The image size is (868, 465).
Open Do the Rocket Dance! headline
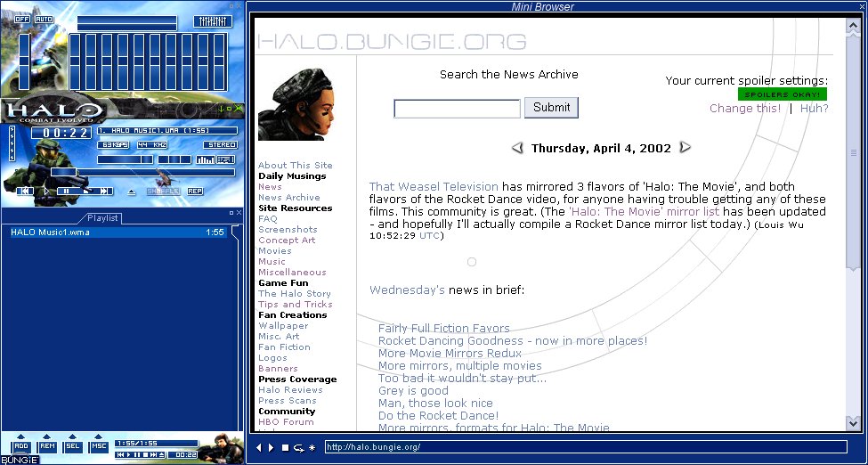click(x=438, y=416)
